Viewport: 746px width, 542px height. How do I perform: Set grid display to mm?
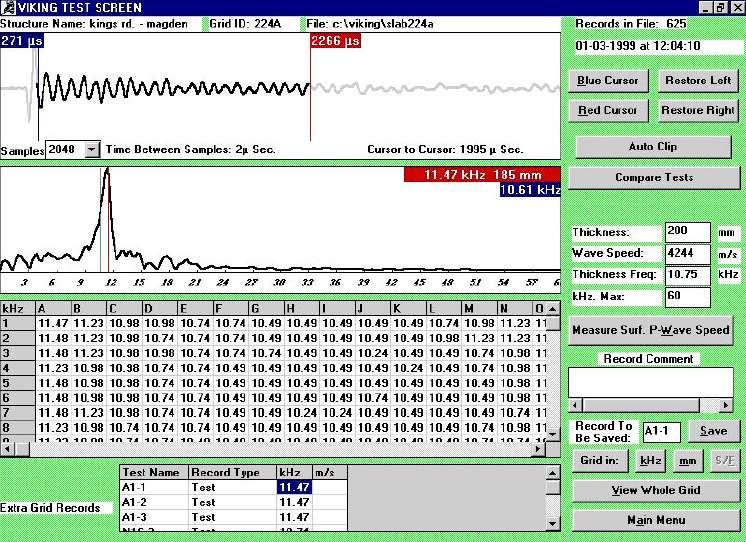(687, 461)
